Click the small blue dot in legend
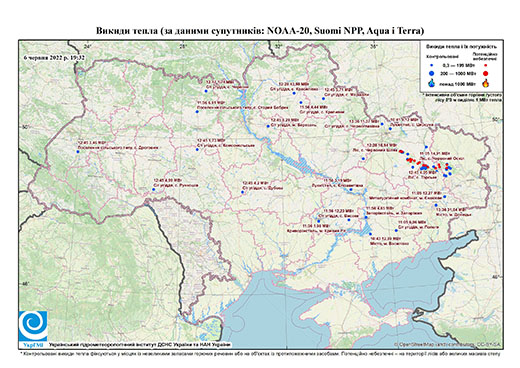 pyautogui.click(x=432, y=65)
